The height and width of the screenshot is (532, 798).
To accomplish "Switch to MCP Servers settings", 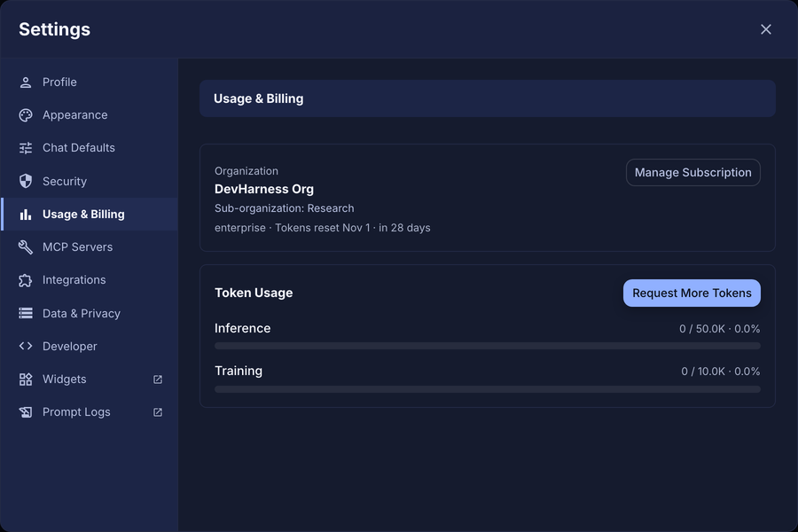I will click(x=90, y=246).
